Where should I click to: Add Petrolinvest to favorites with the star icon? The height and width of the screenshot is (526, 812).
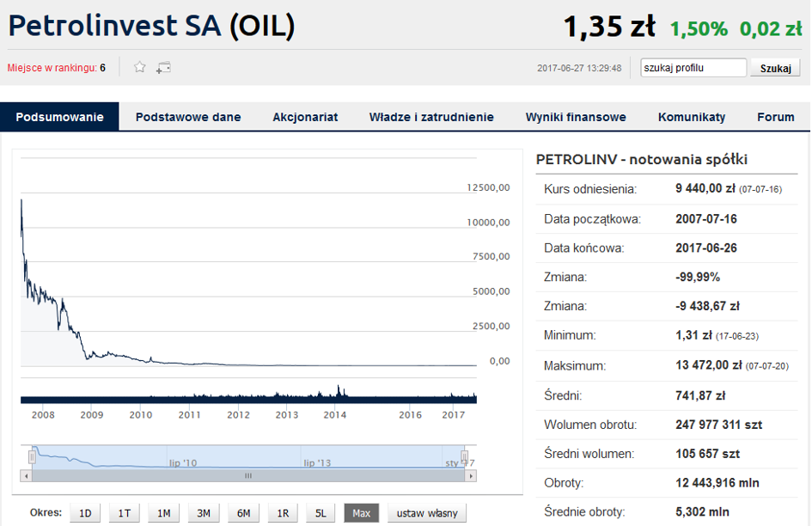point(140,67)
